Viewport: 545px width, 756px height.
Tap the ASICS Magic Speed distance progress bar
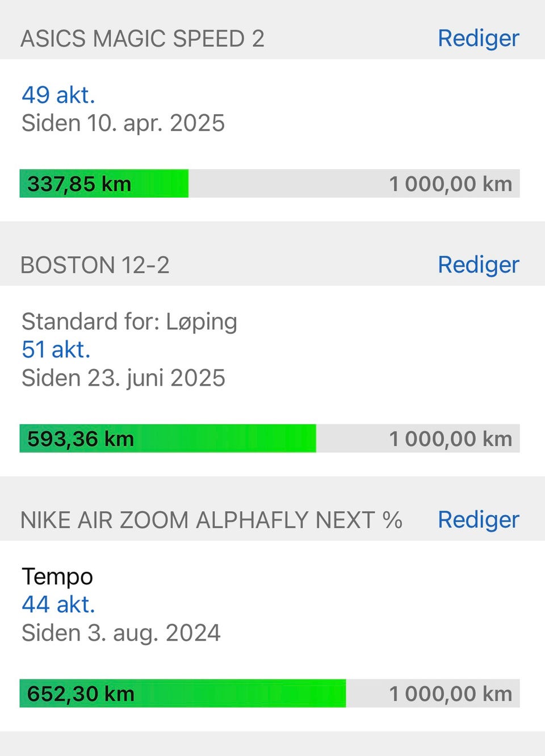pyautogui.click(x=270, y=183)
